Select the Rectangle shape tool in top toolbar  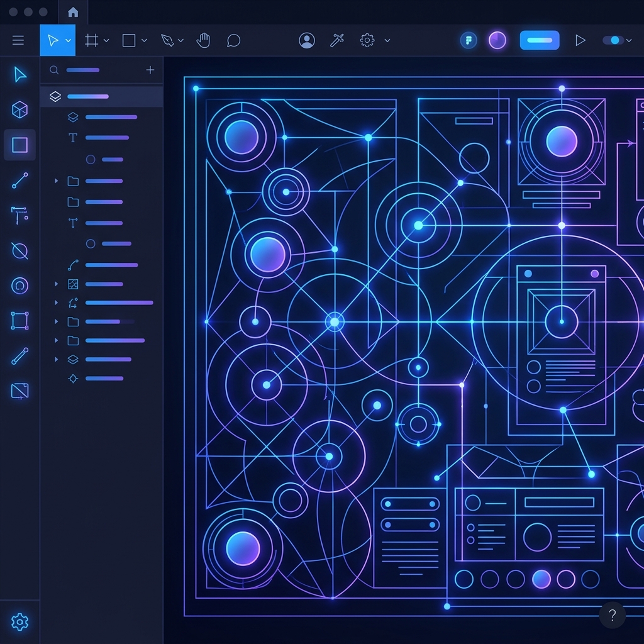(129, 40)
